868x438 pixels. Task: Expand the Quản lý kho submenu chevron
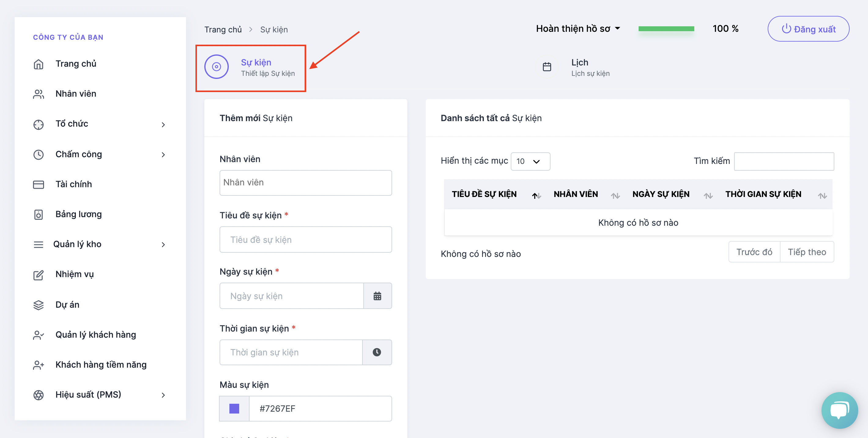tap(163, 245)
